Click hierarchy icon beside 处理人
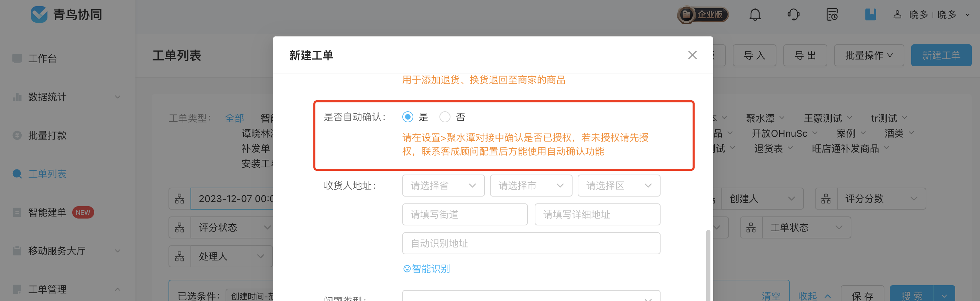The image size is (980, 301). [x=179, y=256]
